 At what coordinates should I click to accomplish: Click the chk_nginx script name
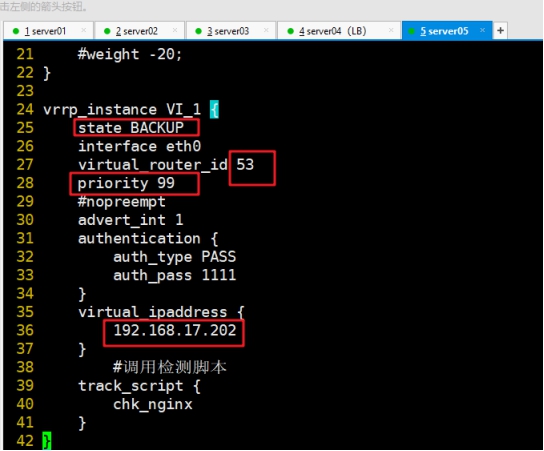coord(153,405)
